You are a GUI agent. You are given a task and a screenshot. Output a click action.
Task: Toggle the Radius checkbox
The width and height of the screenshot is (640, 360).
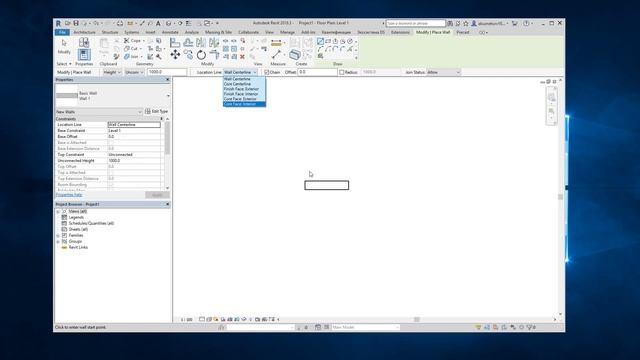tap(342, 72)
